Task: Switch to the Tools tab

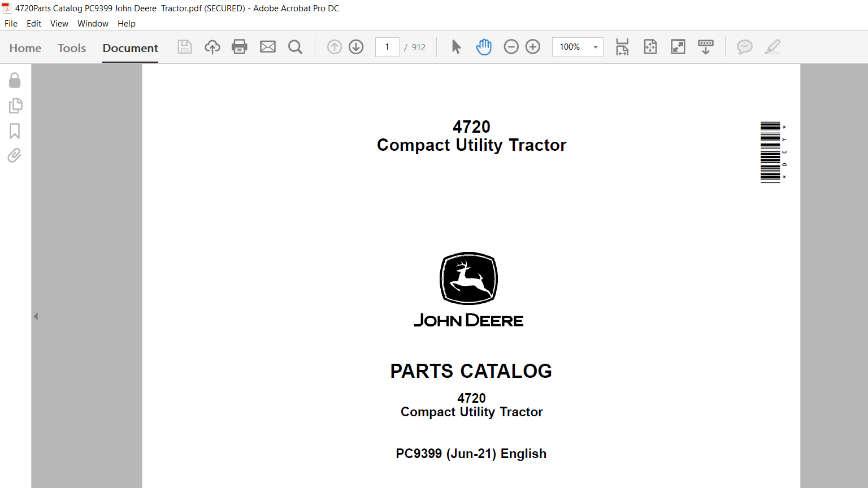Action: (x=72, y=48)
